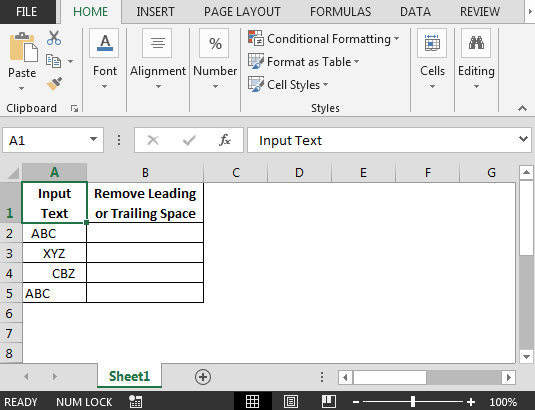535x410 pixels.
Task: Click the 100% zoom level
Action: click(503, 402)
